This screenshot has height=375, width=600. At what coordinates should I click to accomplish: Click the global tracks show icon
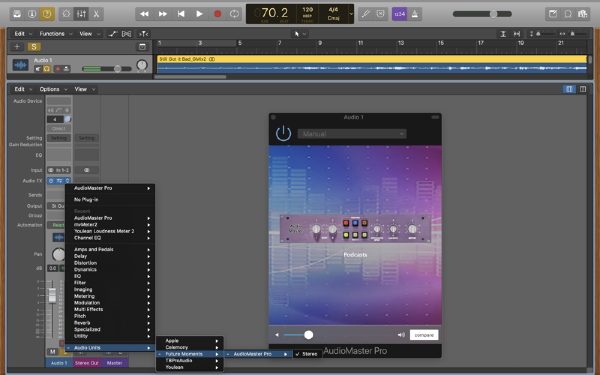[142, 47]
